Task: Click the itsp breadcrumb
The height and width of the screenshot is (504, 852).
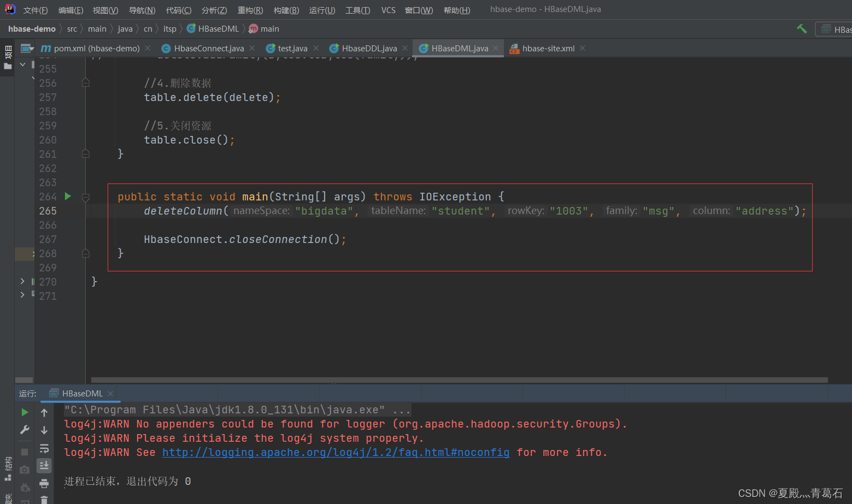Action: click(170, 29)
